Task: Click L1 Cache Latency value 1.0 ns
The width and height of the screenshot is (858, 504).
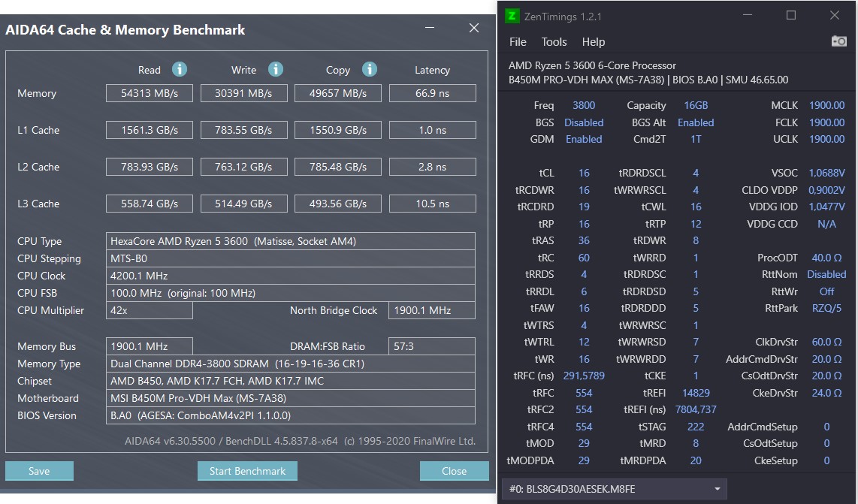Action: 432,130
